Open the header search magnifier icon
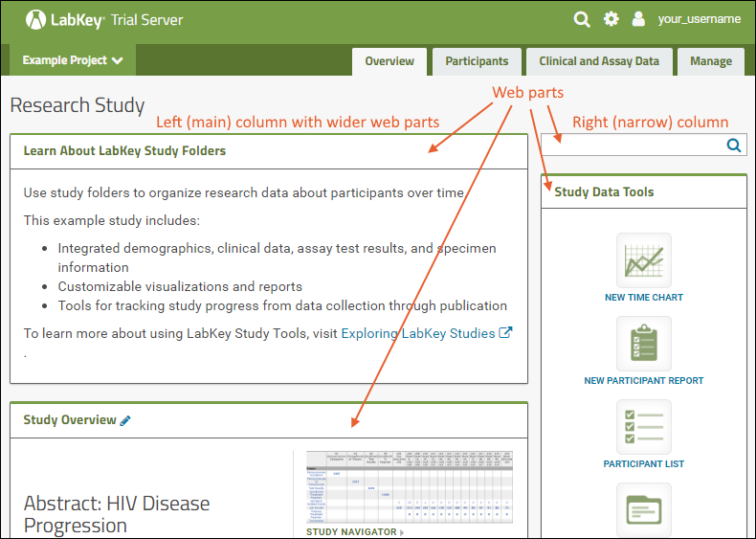Viewport: 756px width, 539px height. point(582,20)
